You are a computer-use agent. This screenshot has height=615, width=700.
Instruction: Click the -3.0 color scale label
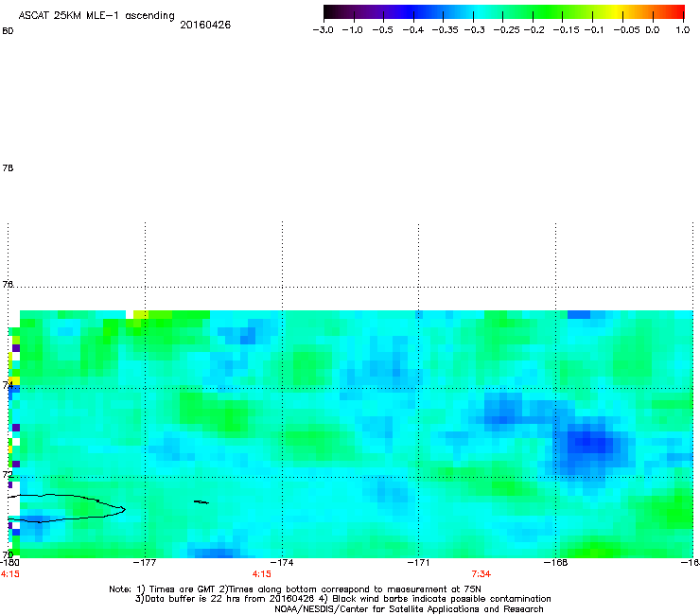pyautogui.click(x=323, y=30)
